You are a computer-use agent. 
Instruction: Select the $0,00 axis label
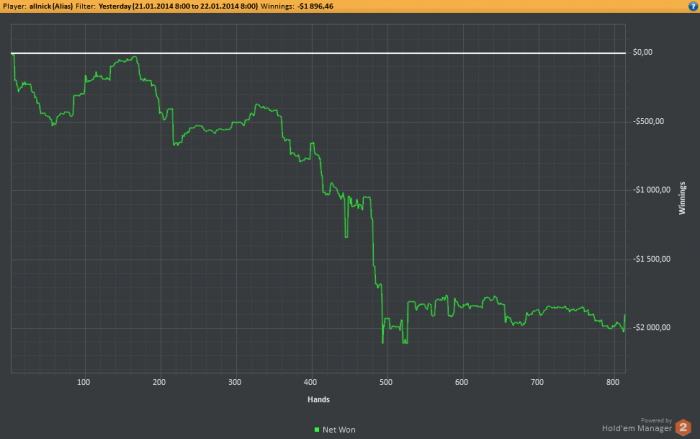pyautogui.click(x=642, y=52)
